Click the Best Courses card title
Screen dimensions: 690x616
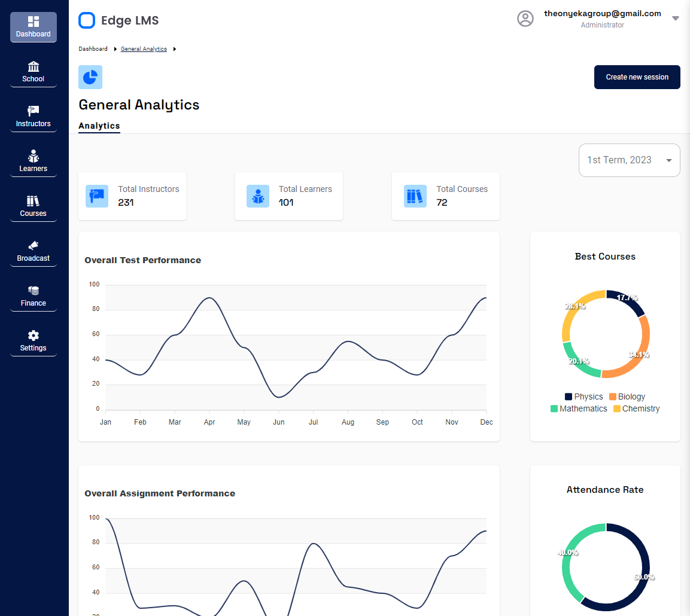(x=605, y=257)
